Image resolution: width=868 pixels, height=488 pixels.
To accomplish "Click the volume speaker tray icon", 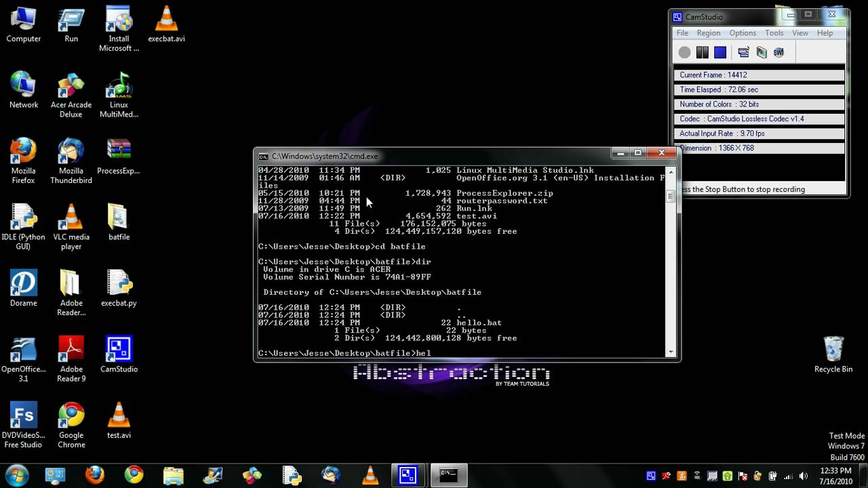I will pyautogui.click(x=803, y=476).
